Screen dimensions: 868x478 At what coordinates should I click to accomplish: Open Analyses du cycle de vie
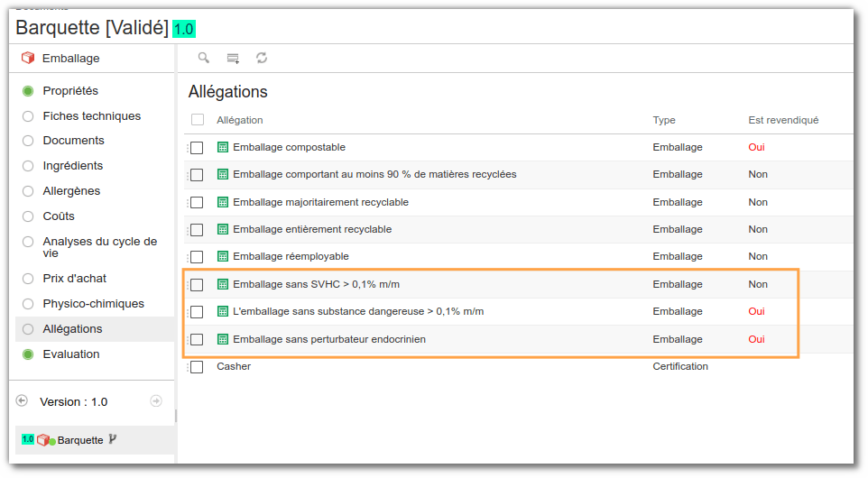pos(100,247)
